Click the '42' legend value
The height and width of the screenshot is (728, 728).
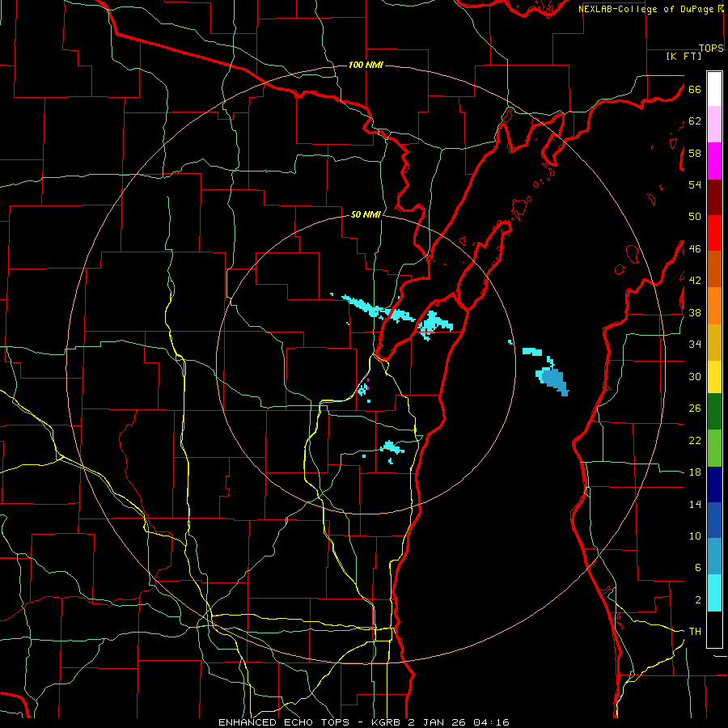coord(695,281)
